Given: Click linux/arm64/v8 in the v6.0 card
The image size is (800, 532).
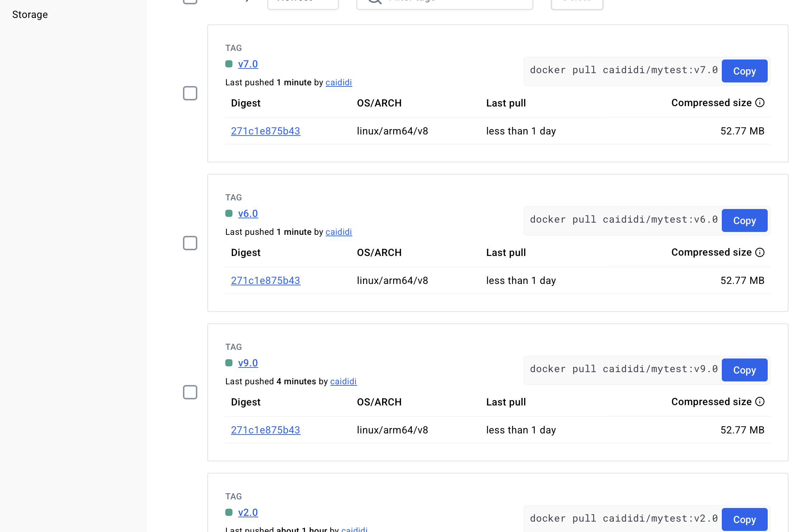Looking at the screenshot, I should (392, 280).
